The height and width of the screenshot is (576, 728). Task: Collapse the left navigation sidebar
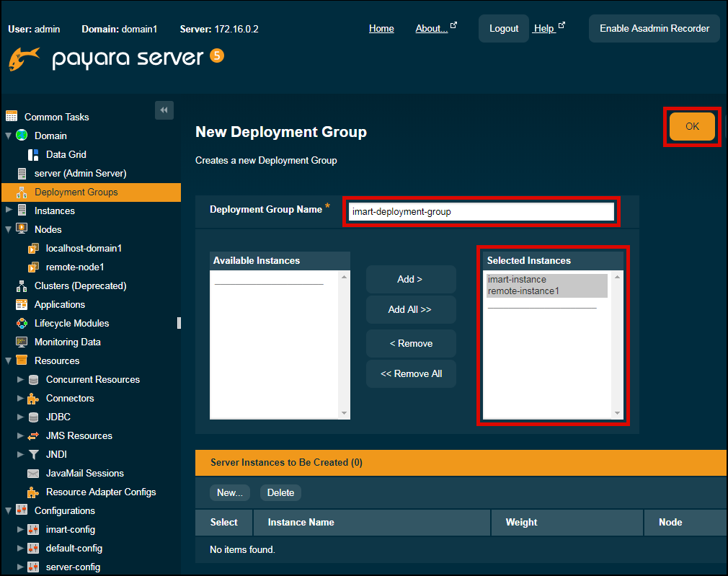[x=164, y=110]
